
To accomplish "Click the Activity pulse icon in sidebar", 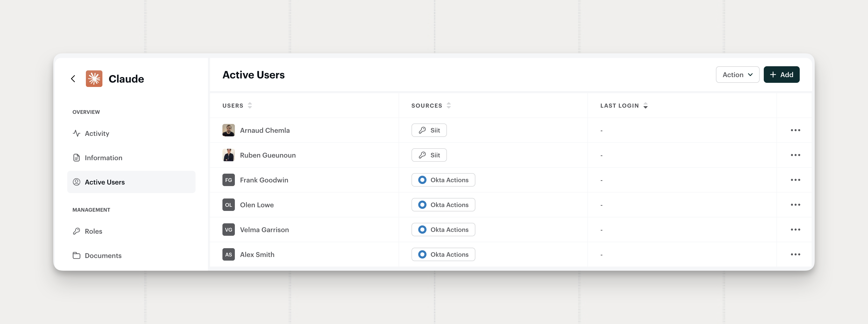I will click(77, 133).
